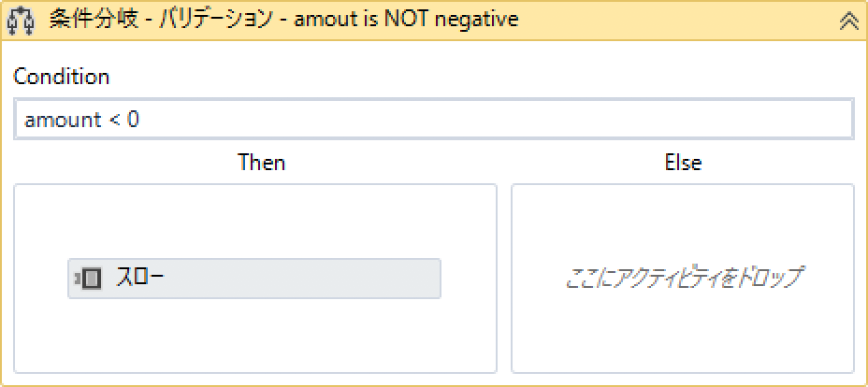Click blank area above スロー in Then container

pyautogui.click(x=254, y=220)
